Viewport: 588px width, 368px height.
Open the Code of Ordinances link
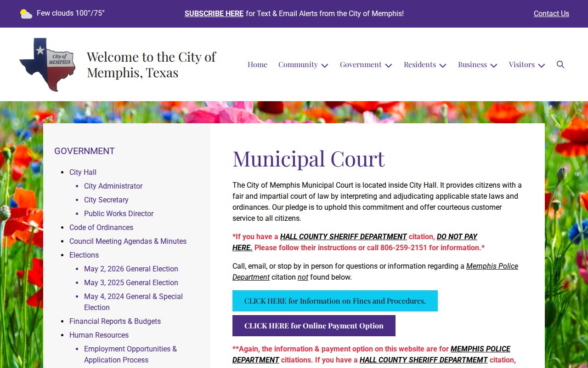(101, 227)
